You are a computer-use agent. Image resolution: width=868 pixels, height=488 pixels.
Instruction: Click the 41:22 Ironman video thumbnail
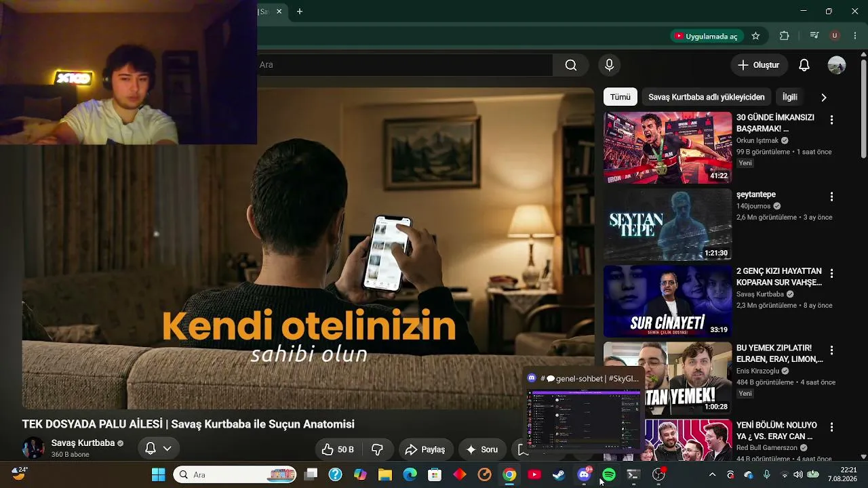pyautogui.click(x=667, y=148)
